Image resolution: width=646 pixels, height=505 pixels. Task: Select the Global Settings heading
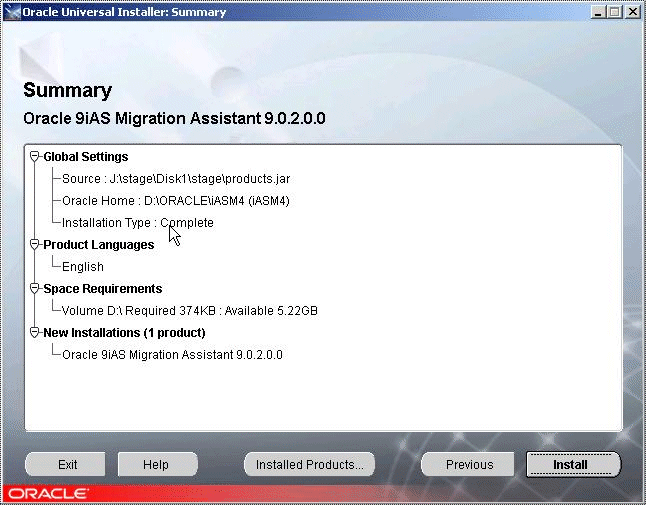pyautogui.click(x=86, y=157)
